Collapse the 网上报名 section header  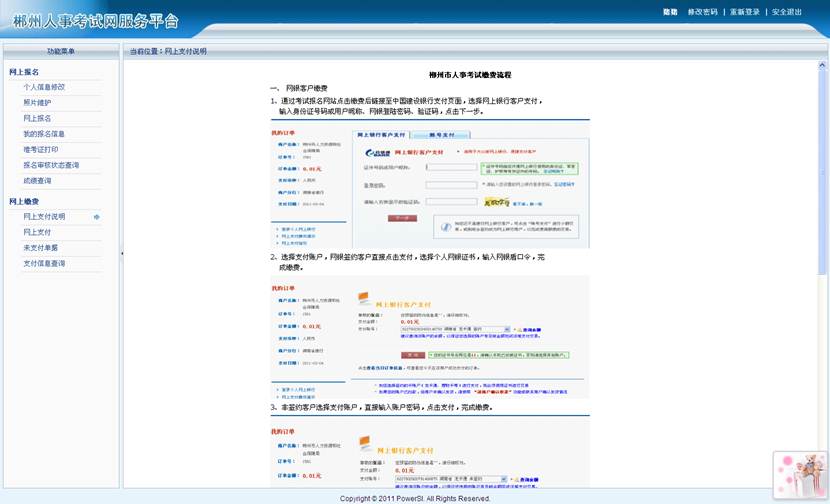(24, 72)
